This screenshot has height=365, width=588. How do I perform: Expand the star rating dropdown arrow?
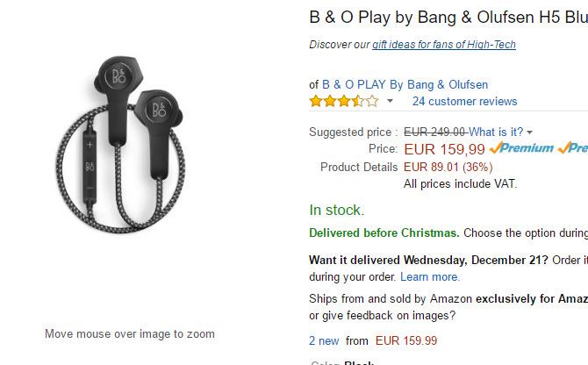pos(390,101)
